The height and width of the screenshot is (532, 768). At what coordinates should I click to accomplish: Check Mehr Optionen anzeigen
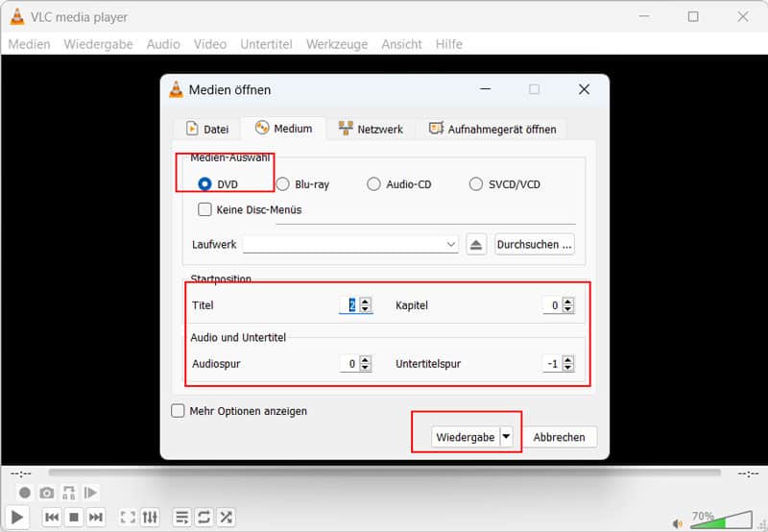click(x=178, y=410)
